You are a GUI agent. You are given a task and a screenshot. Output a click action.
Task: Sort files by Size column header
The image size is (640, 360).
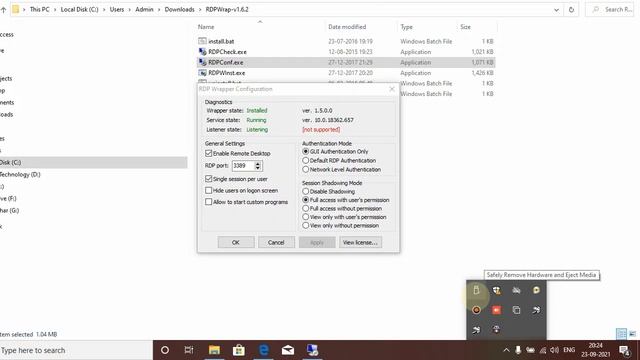(465, 27)
